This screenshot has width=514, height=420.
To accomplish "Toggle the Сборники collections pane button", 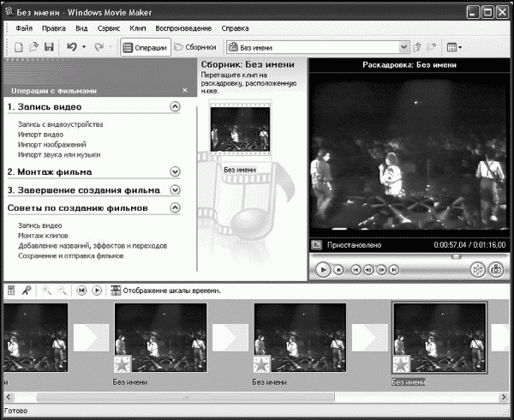I will pyautogui.click(x=195, y=46).
